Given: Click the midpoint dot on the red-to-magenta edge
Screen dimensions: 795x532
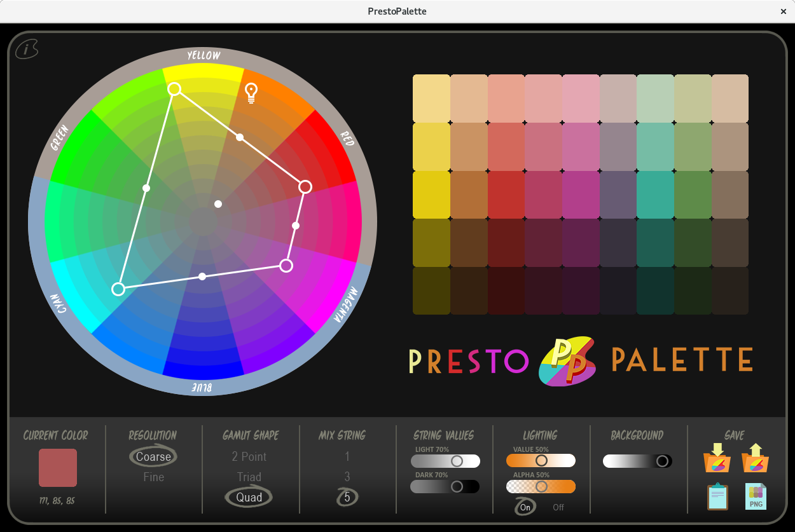Looking at the screenshot, I should [x=296, y=226].
